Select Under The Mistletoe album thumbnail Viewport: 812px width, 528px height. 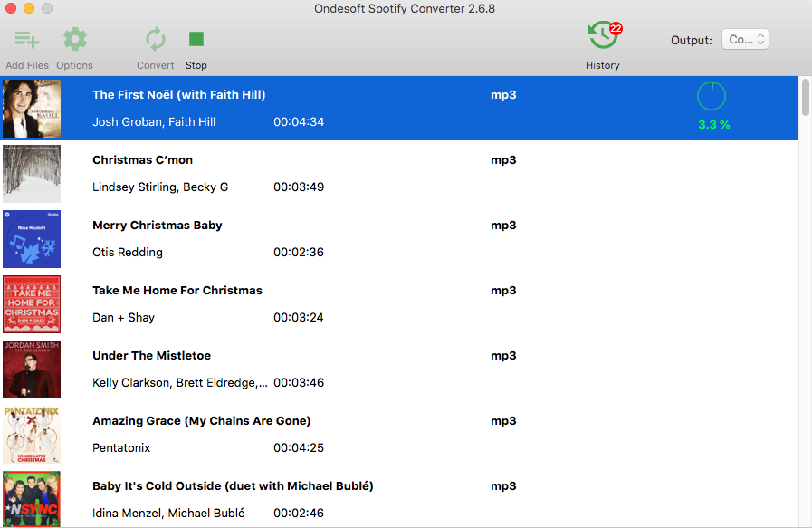(32, 370)
